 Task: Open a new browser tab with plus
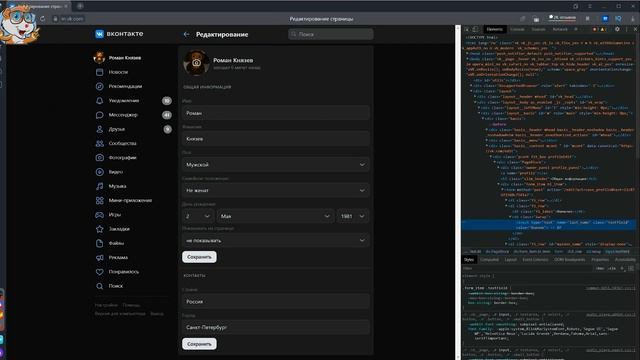80,6
